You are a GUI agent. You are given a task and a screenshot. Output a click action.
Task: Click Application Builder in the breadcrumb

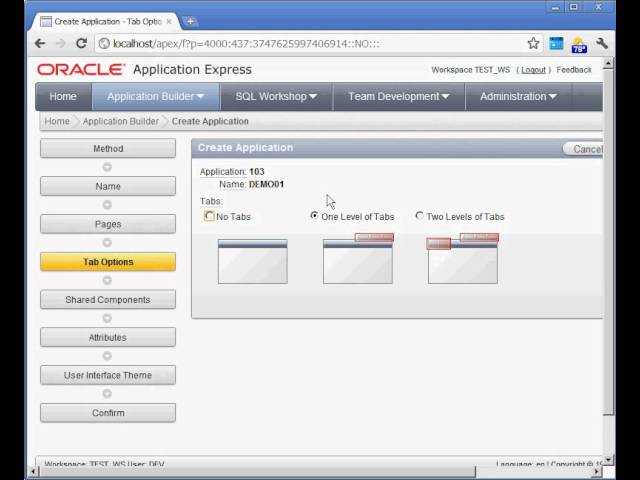click(120, 121)
